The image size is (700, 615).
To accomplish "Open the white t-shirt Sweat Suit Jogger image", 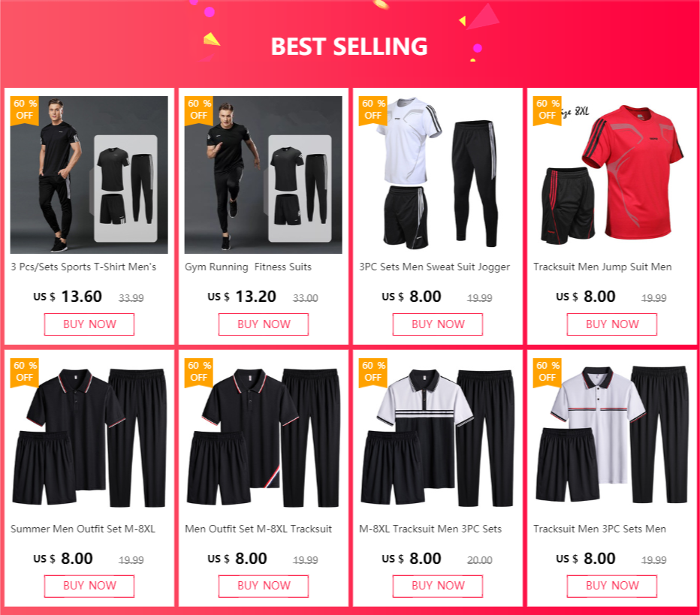I will click(437, 174).
